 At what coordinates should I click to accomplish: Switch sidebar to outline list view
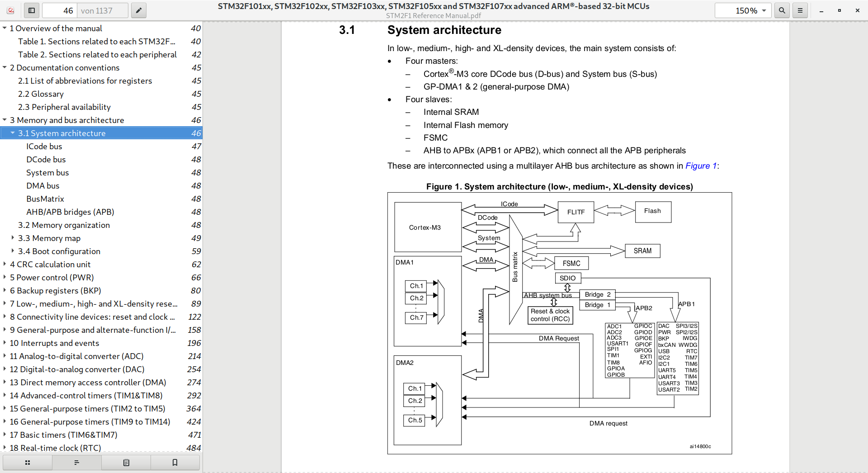click(77, 463)
